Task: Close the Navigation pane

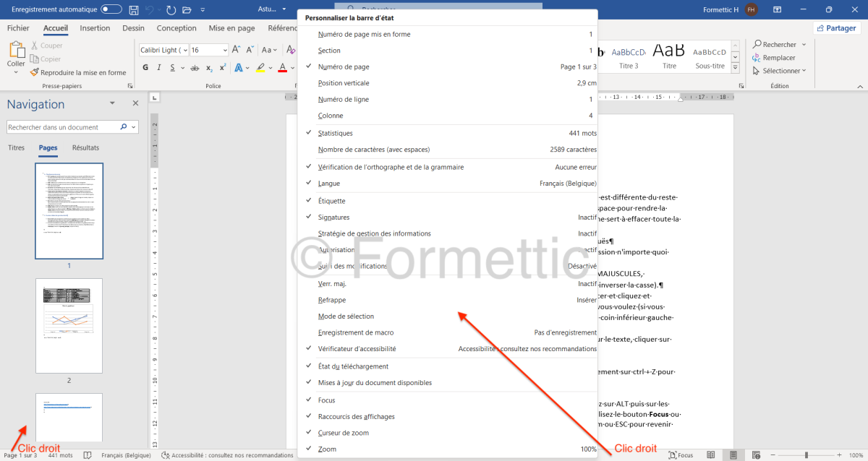Action: [135, 104]
